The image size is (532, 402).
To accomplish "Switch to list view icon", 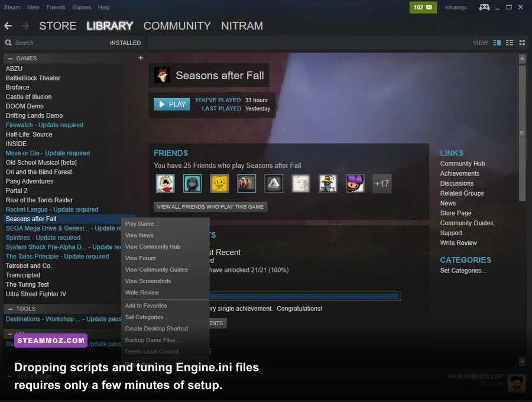I will (x=510, y=43).
